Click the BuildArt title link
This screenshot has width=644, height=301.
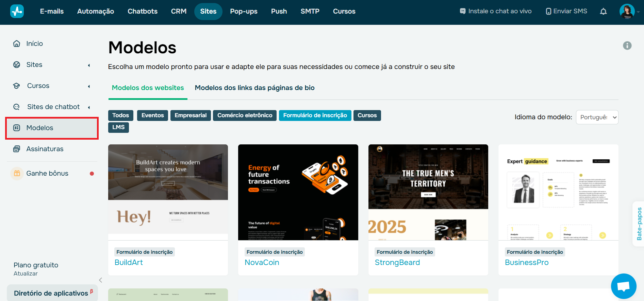[x=129, y=263]
